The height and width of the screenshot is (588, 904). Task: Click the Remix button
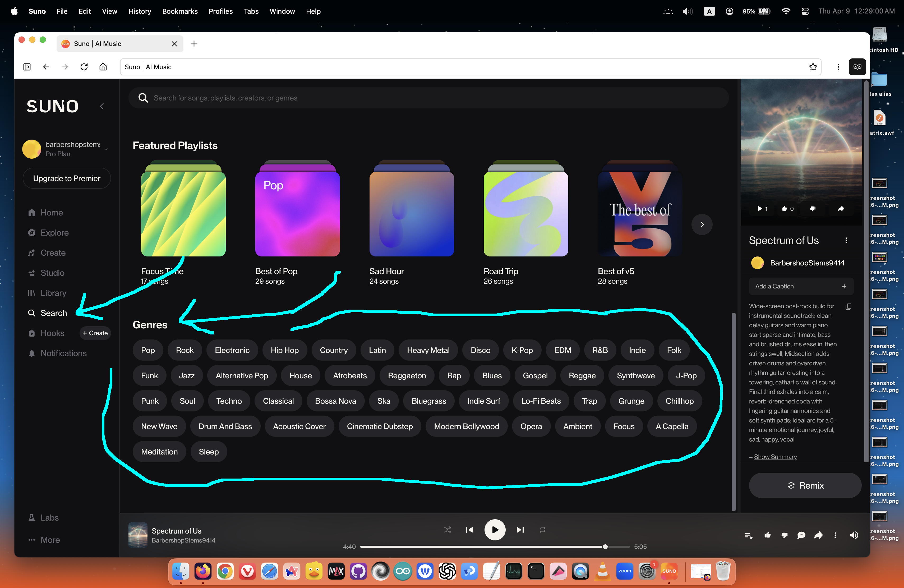click(x=805, y=485)
